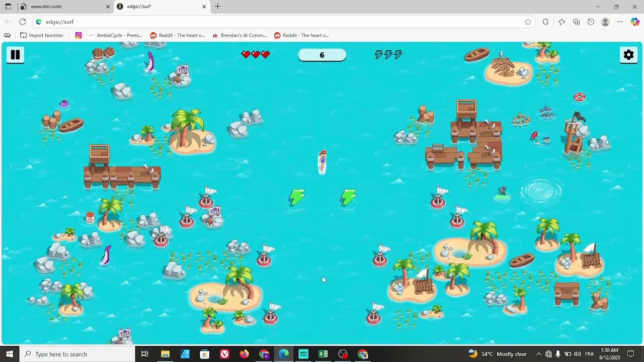Select the edge://surf tab
The width and height of the screenshot is (644, 362).
click(161, 7)
